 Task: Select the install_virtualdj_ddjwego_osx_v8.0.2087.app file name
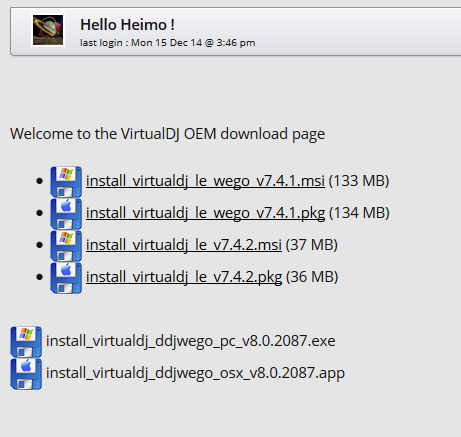(195, 373)
